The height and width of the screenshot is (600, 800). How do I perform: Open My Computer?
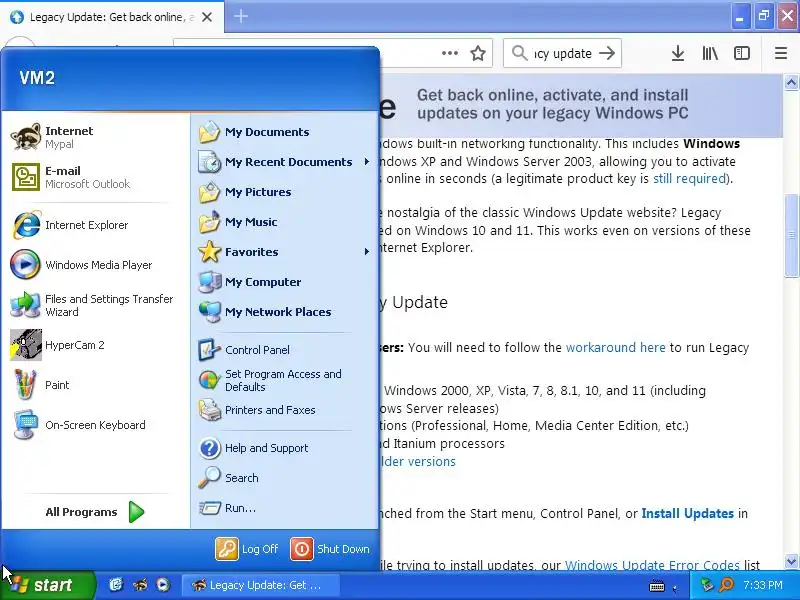(x=284, y=282)
